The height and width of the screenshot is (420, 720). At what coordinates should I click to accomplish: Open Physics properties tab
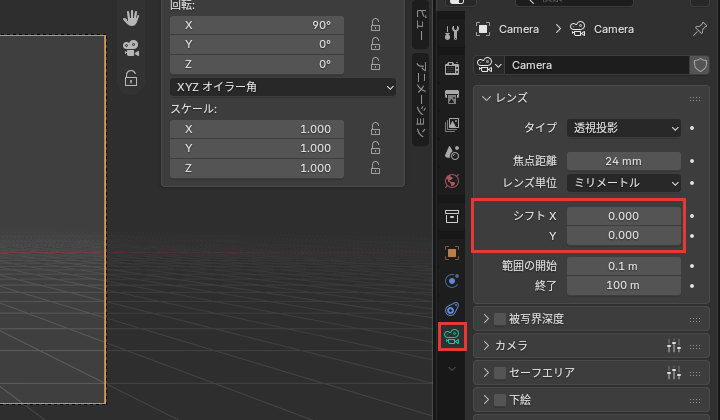pyautogui.click(x=452, y=281)
